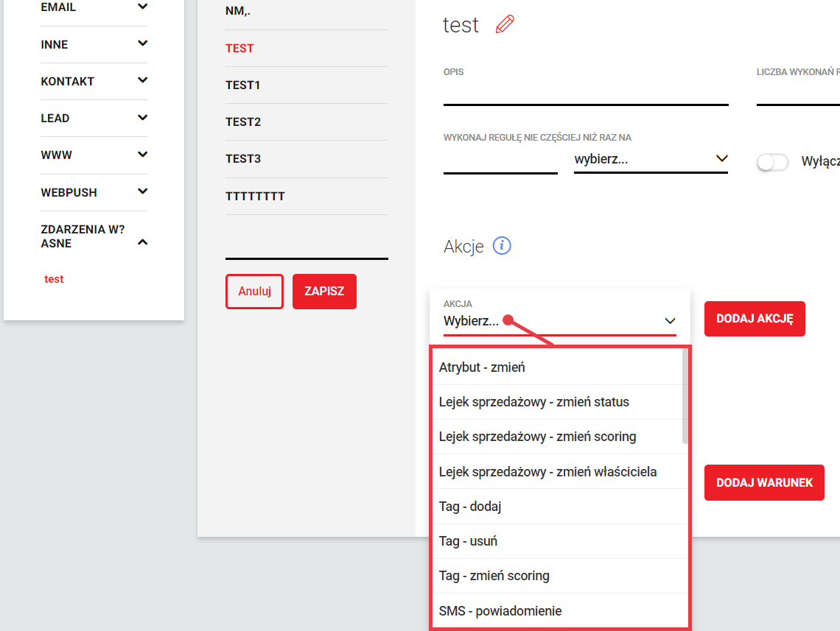Open the TEST2 rule in list
The image size is (840, 631).
click(x=243, y=122)
